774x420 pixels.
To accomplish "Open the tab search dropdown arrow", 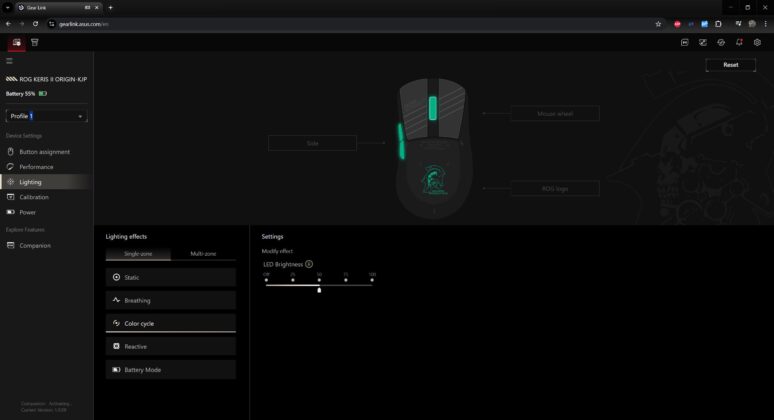I will click(8, 7).
